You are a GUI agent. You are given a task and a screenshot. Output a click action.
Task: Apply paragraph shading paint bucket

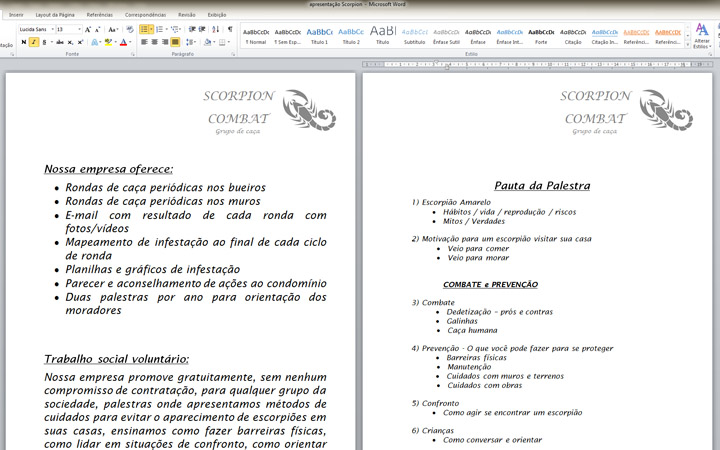tap(207, 42)
